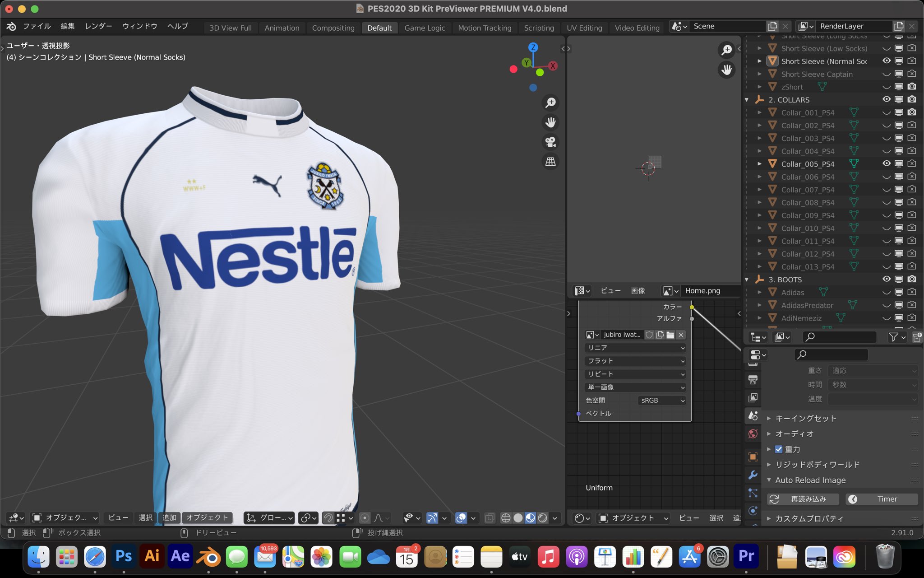This screenshot has height=578, width=924.
Task: Click the properties editor search field
Action: (x=831, y=354)
